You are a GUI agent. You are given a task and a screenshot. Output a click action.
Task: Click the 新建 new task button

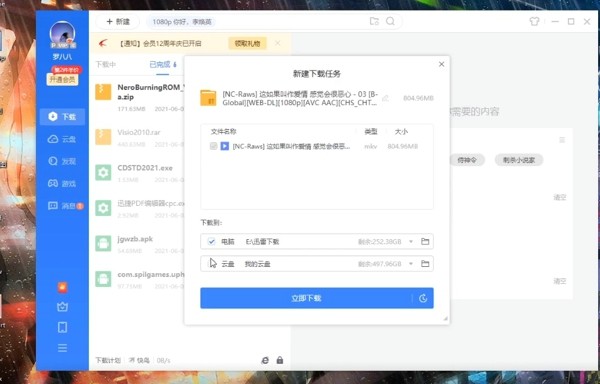[118, 21]
